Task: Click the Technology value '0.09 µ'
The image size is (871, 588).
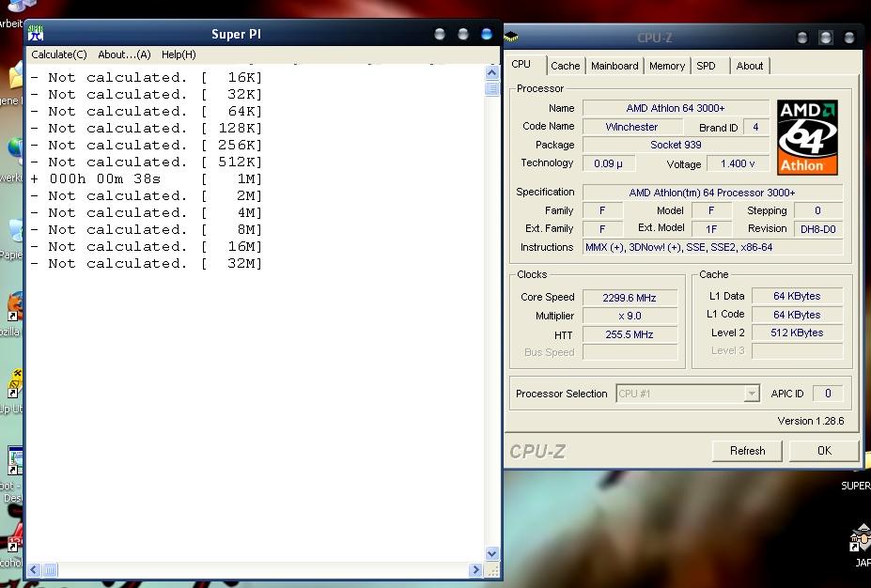Action: [x=608, y=163]
